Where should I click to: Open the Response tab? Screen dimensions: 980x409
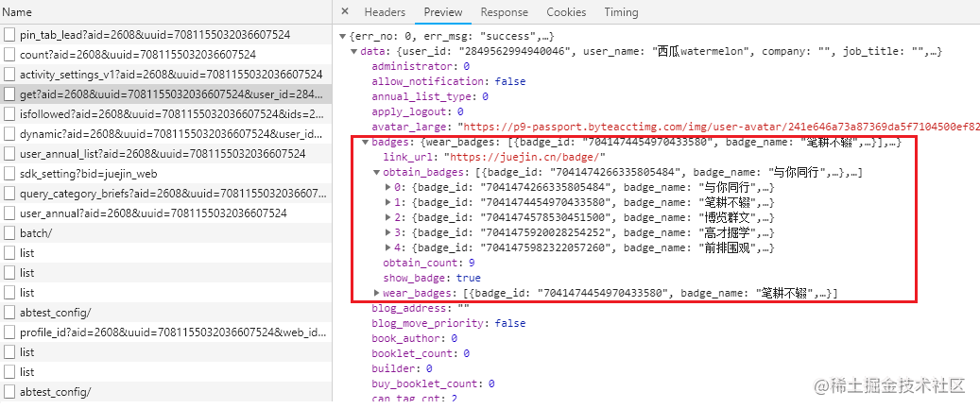[505, 12]
